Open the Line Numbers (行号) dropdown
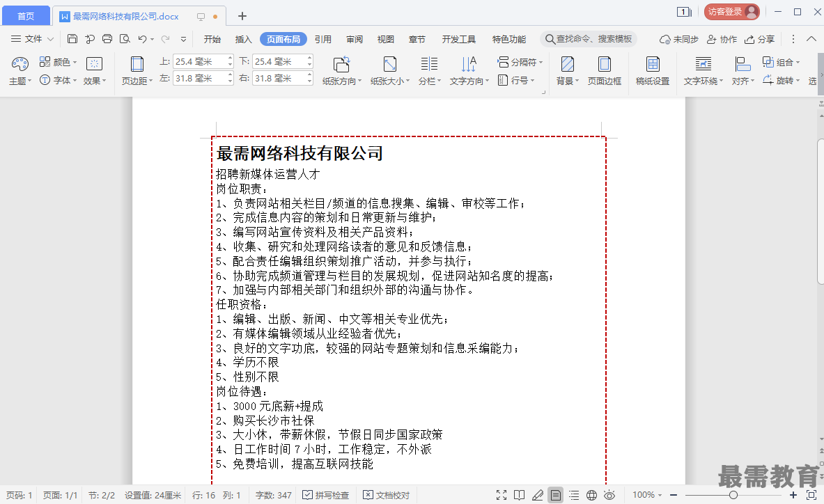 click(517, 80)
